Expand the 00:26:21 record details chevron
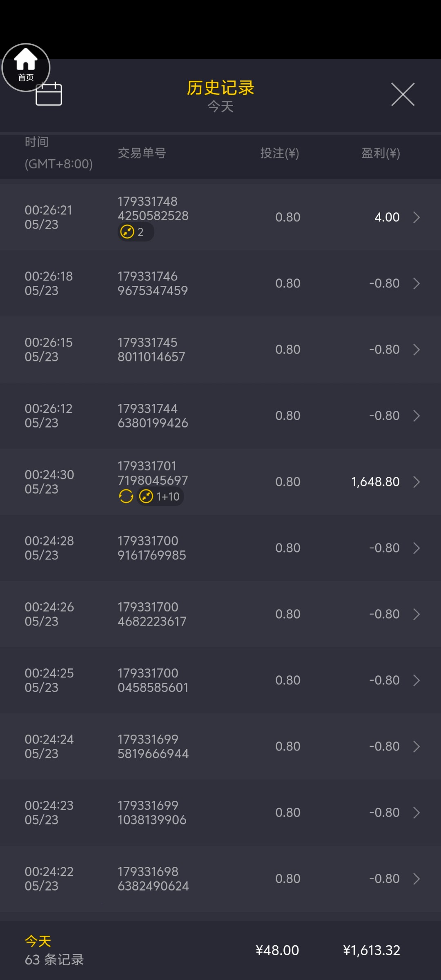 (x=416, y=217)
